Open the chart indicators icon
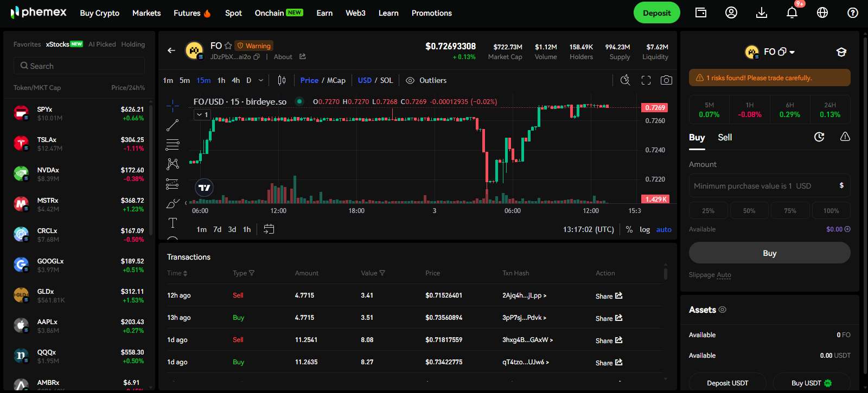This screenshot has height=393, width=868. pos(626,80)
